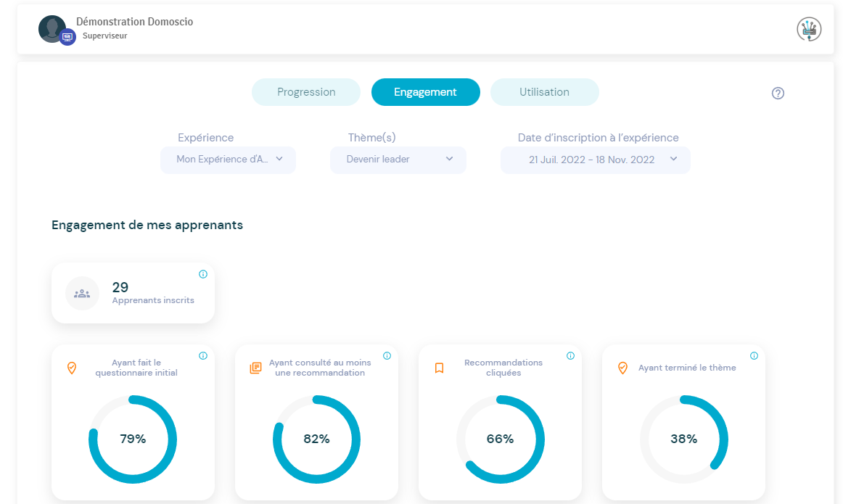Select the Engagement tab

point(425,92)
